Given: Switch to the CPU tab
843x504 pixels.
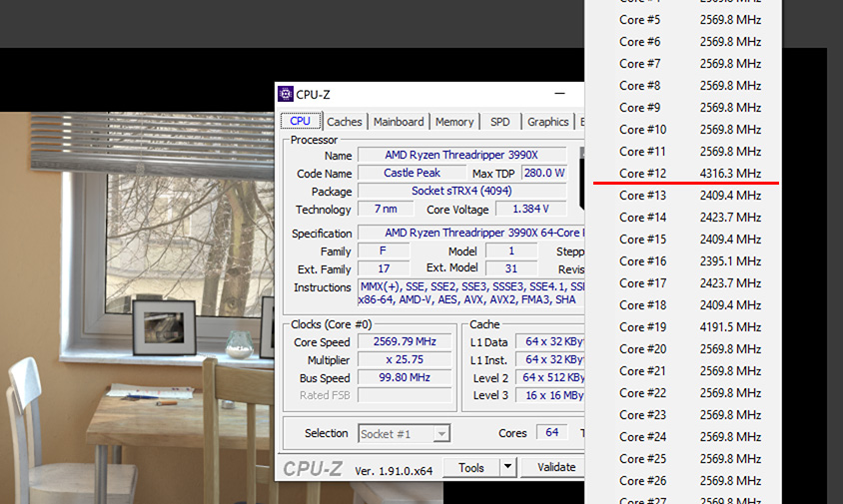Looking at the screenshot, I should coord(300,121).
